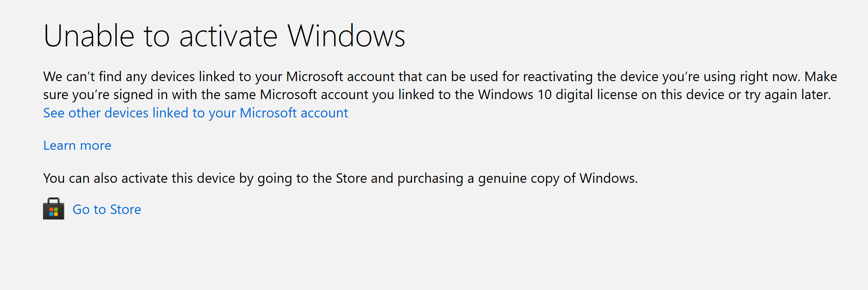The image size is (868, 290).
Task: Click the Microsoft Store shopping bag icon
Action: coord(54,209)
